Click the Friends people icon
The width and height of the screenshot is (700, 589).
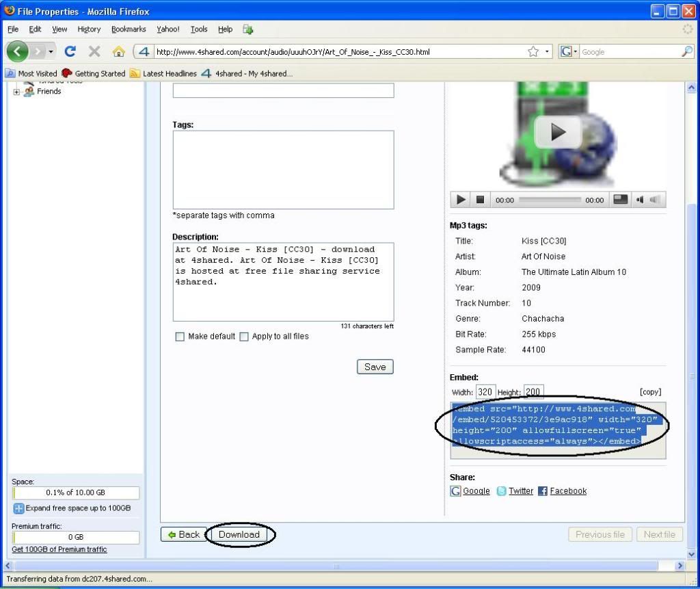coord(29,92)
